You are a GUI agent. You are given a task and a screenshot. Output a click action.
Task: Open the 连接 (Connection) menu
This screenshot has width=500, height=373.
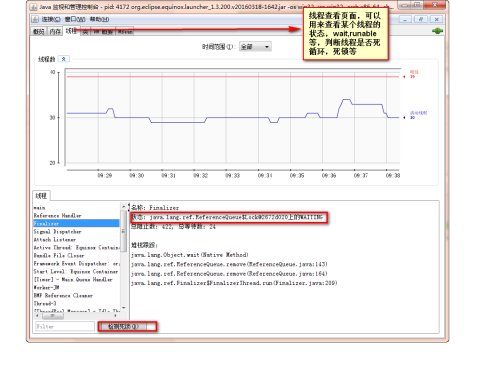point(51,19)
